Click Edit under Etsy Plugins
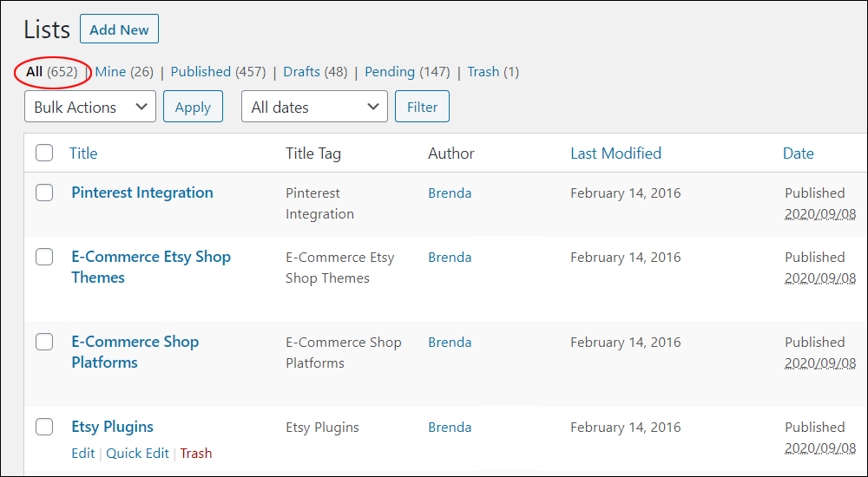Viewport: 868px width, 477px height. pos(83,454)
